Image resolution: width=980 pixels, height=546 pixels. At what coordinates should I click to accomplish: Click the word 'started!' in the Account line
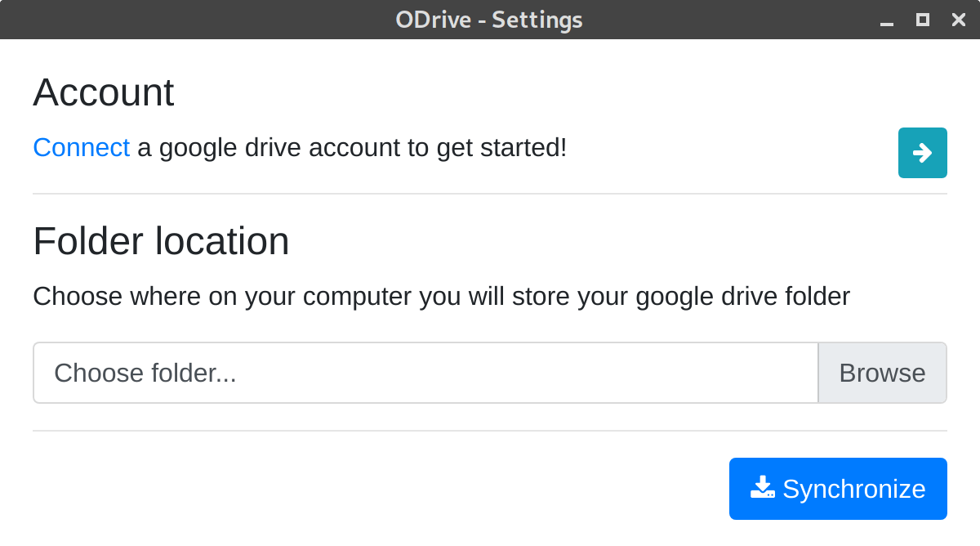(x=521, y=148)
